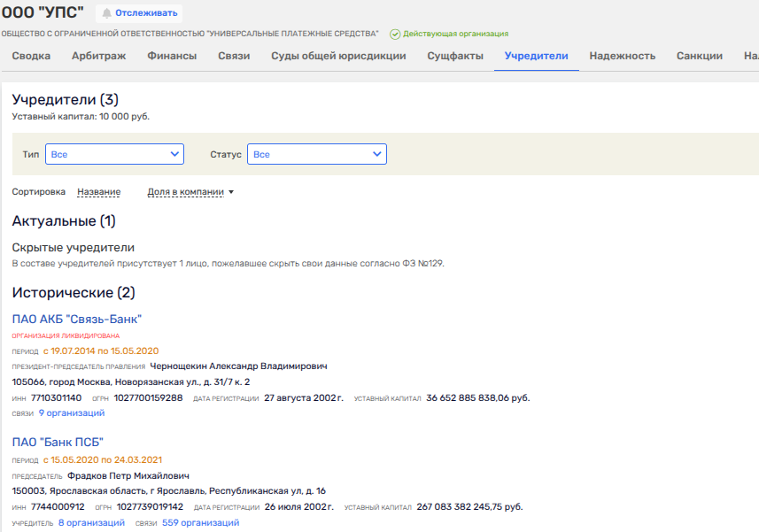Switch to the Сущфакты tab
This screenshot has height=532, width=759.
coord(455,56)
